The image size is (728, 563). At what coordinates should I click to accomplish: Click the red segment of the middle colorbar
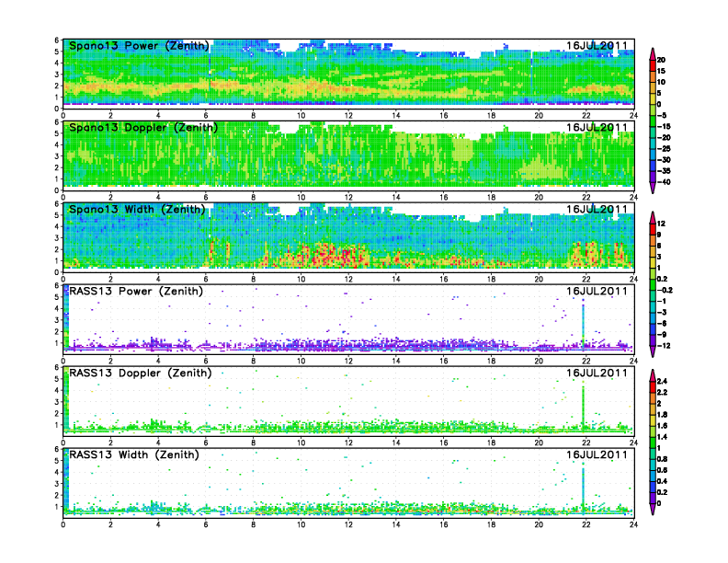(653, 229)
